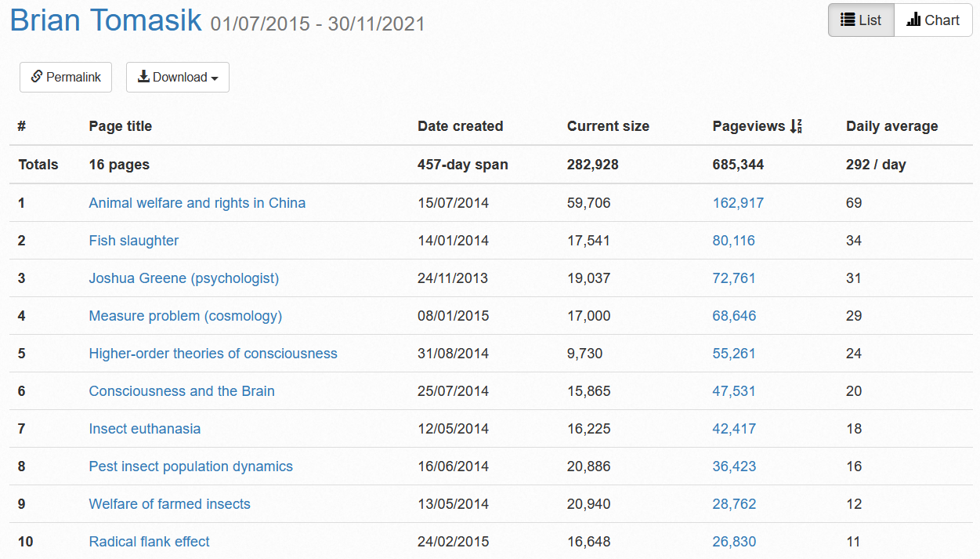The height and width of the screenshot is (559, 980).
Task: Open Insect euthanasia article
Action: click(x=144, y=429)
